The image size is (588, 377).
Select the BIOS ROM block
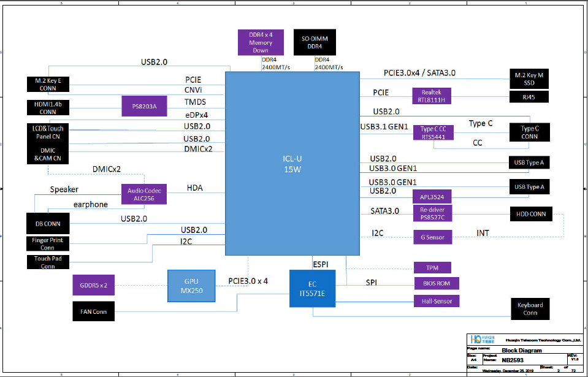pyautogui.click(x=437, y=283)
